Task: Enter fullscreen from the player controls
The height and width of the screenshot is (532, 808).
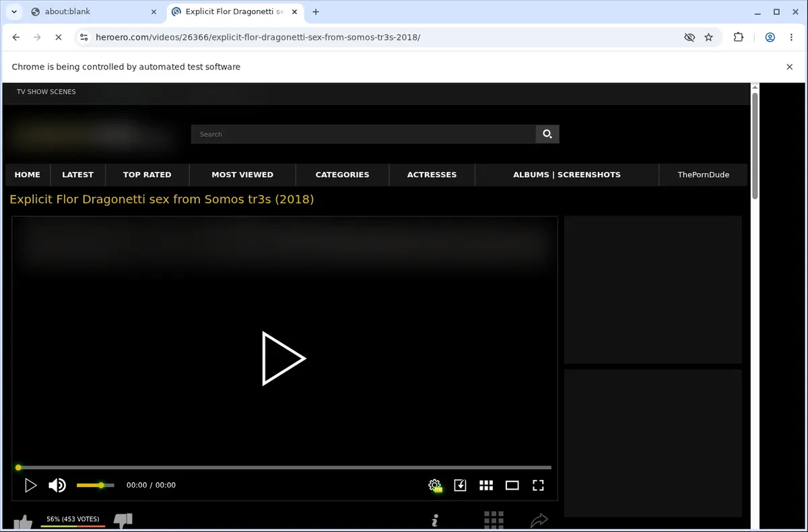Action: 538,485
